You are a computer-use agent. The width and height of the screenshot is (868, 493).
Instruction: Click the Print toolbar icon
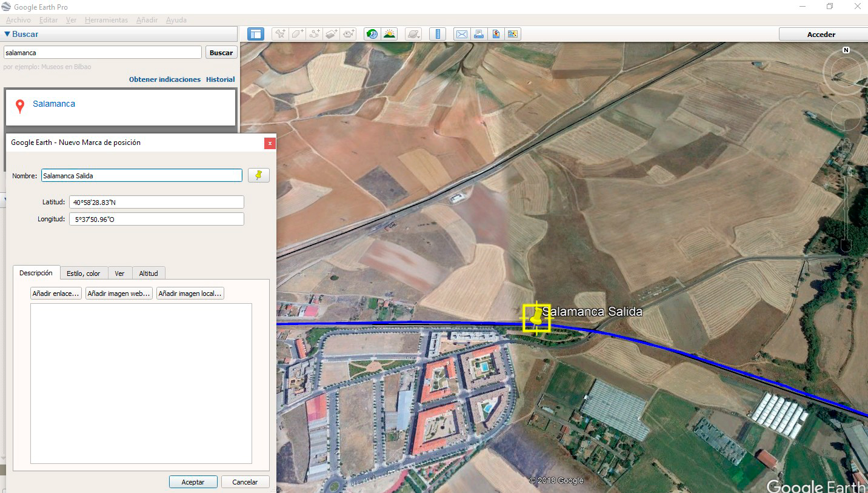479,34
